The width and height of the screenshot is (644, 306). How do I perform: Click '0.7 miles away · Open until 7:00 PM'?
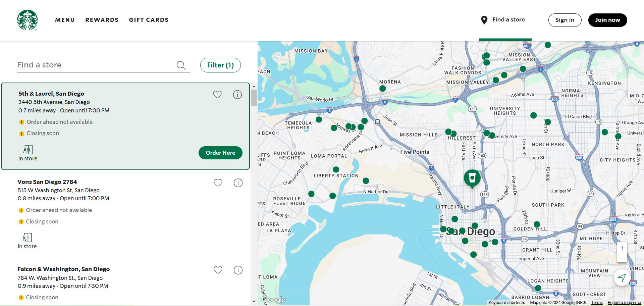64,110
